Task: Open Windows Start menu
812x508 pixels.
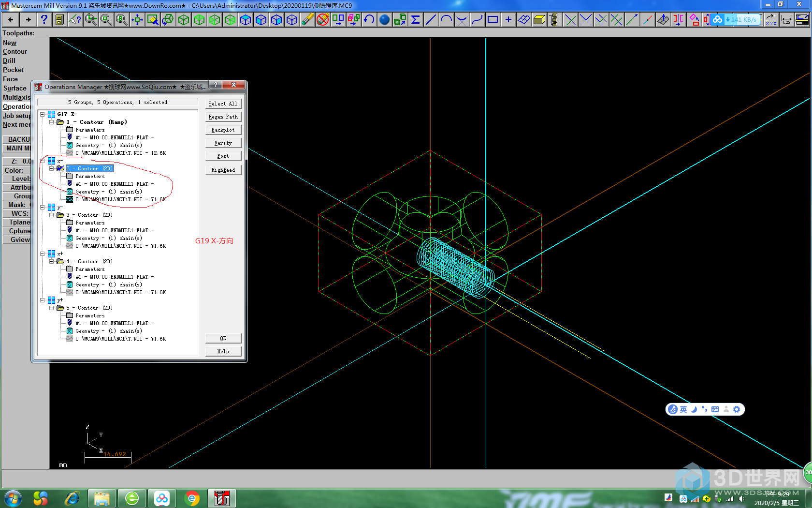Action: pyautogui.click(x=12, y=498)
